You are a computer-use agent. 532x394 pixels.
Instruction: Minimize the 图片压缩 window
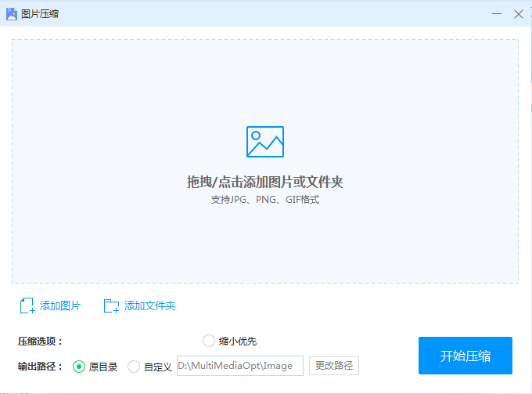pos(497,13)
